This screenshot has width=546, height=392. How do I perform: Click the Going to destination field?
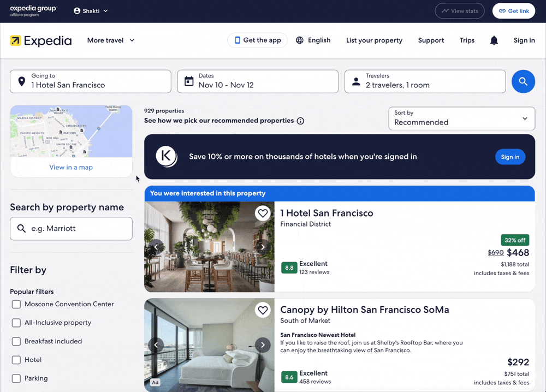(x=91, y=81)
